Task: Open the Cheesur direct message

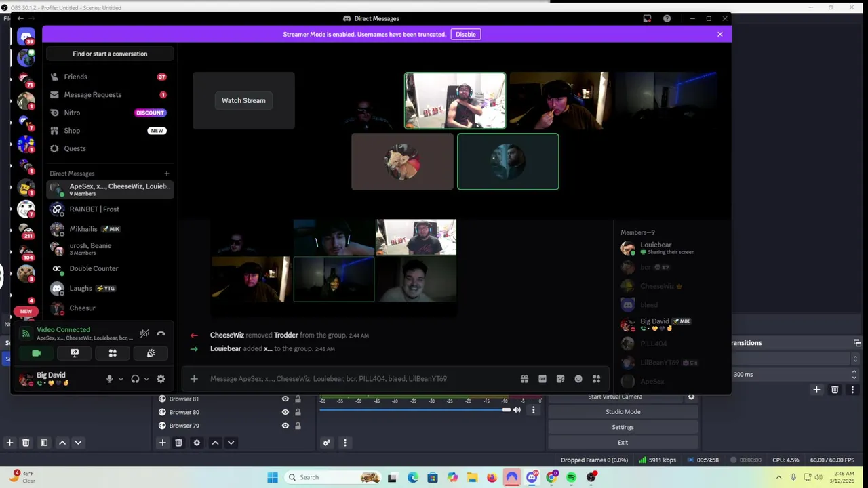Action: click(109, 308)
